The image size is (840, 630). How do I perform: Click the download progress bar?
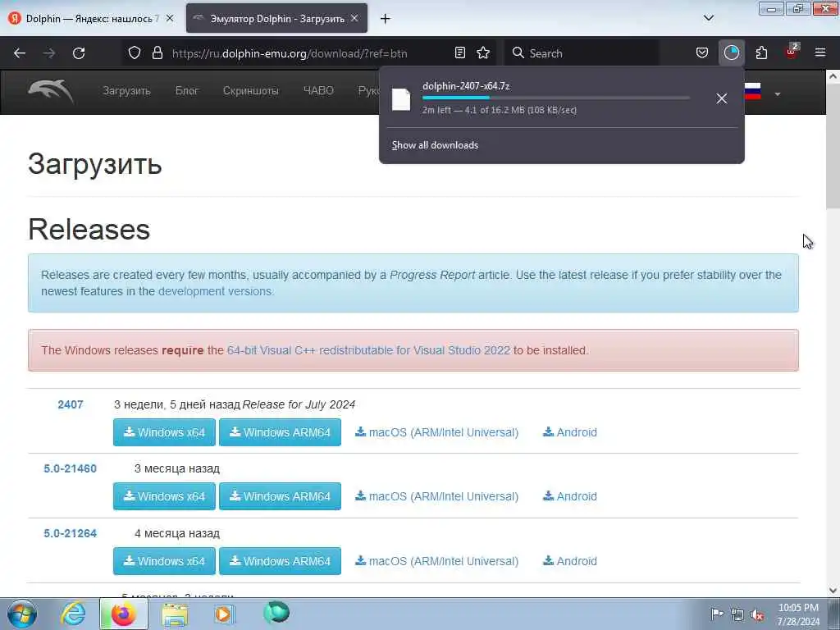coord(555,98)
